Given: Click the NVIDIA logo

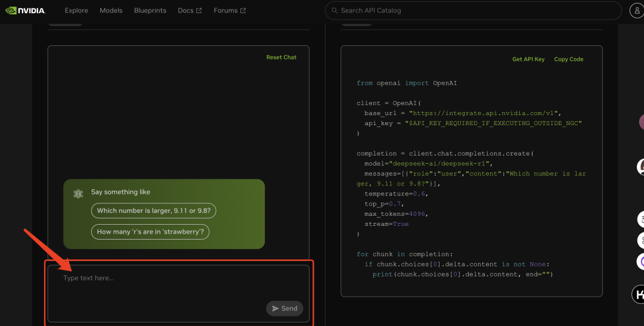Looking at the screenshot, I should point(26,11).
